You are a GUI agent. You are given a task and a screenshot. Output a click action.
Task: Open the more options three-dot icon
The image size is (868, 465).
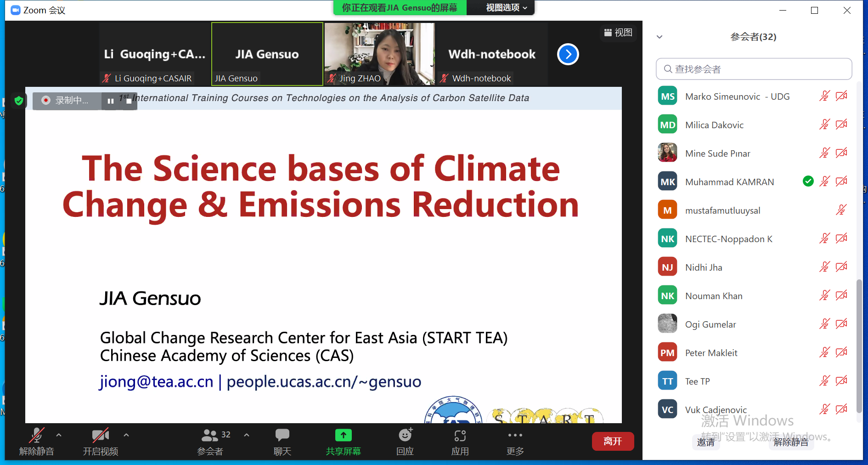click(x=515, y=435)
